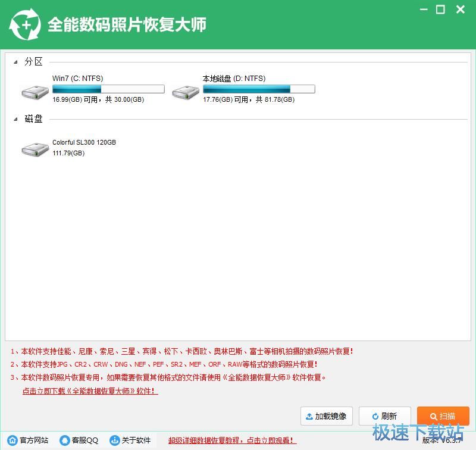Viewport: 476px width, 450px height.
Task: Click the official website home icon
Action: pos(12,440)
